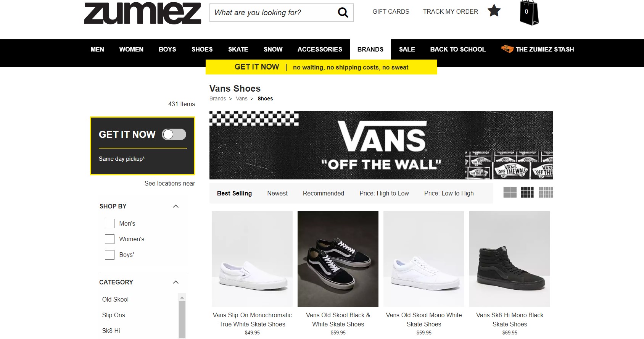Enable the Women's filter checkbox
Viewport: 644px width, 339px height.
coord(109,239)
